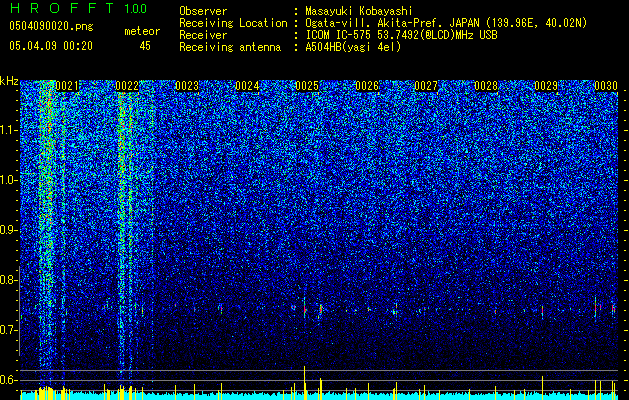The image size is (629, 400).
Task: Click the Observer label
Action: tap(203, 11)
